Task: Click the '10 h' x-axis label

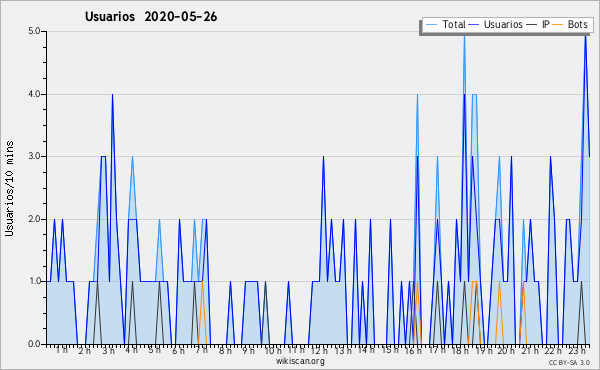Action: 273,351
